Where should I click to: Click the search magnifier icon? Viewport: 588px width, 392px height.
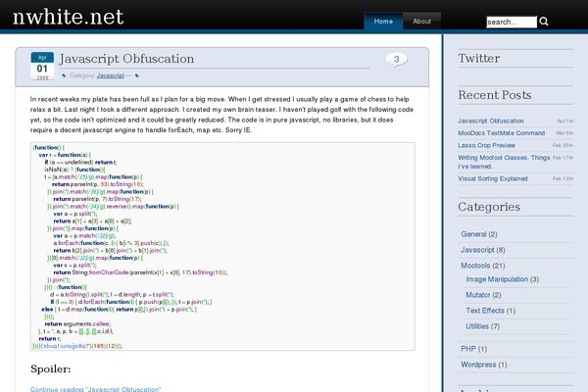click(544, 22)
